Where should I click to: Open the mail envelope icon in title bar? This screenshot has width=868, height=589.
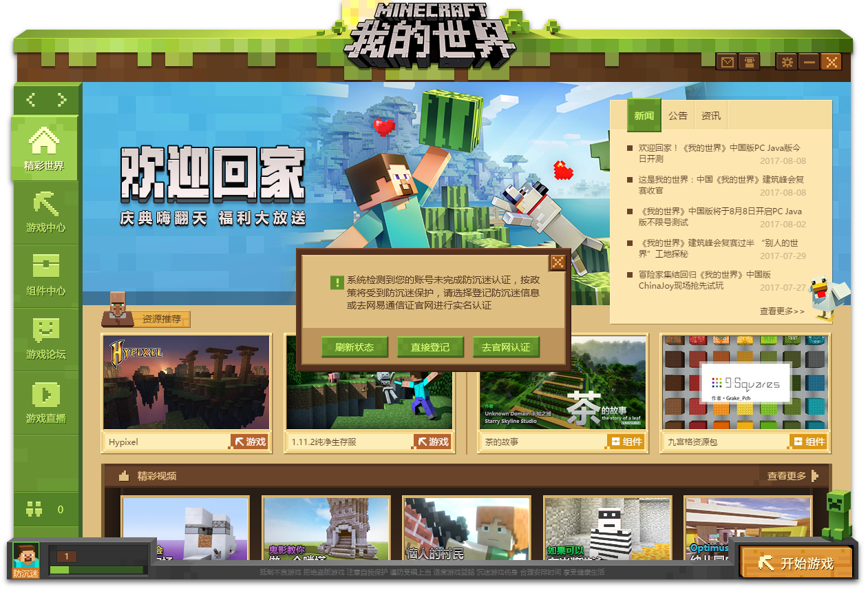coord(727,62)
